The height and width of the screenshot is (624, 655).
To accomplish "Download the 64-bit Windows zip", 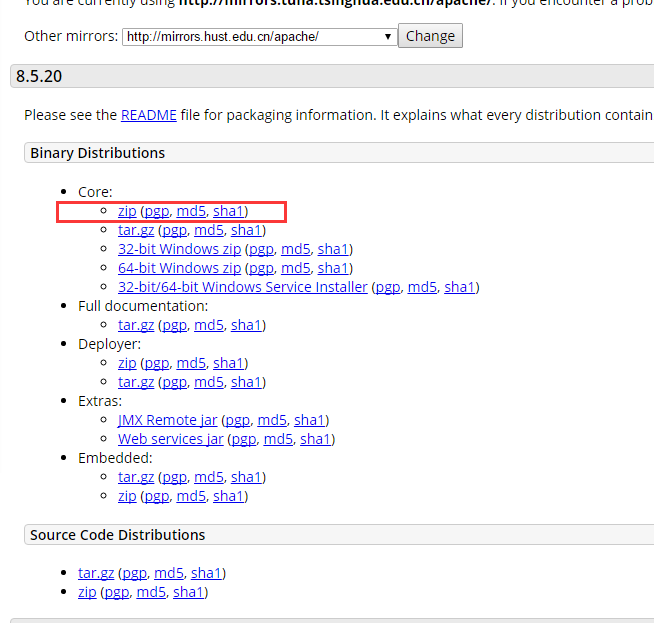I will click(180, 268).
